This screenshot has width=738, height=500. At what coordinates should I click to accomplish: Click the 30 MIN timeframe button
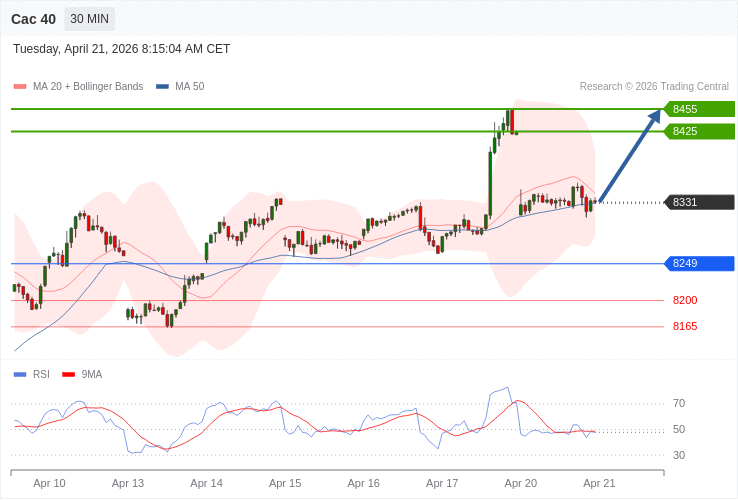pos(89,19)
